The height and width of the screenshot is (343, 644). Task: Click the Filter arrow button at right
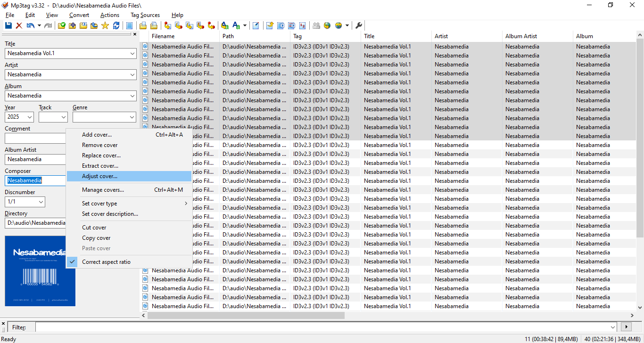(626, 327)
